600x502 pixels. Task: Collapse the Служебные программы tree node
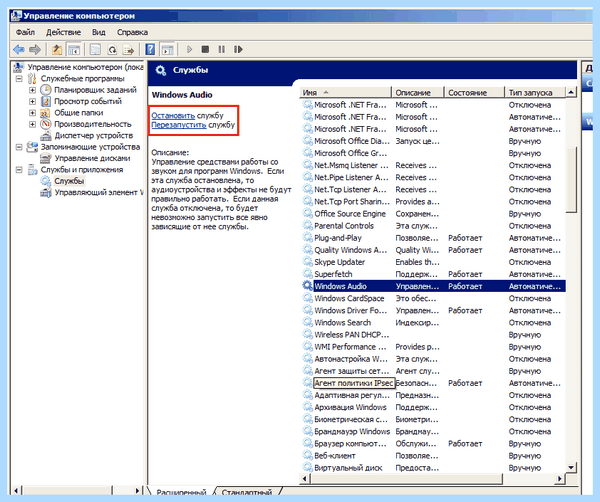tap(19, 79)
